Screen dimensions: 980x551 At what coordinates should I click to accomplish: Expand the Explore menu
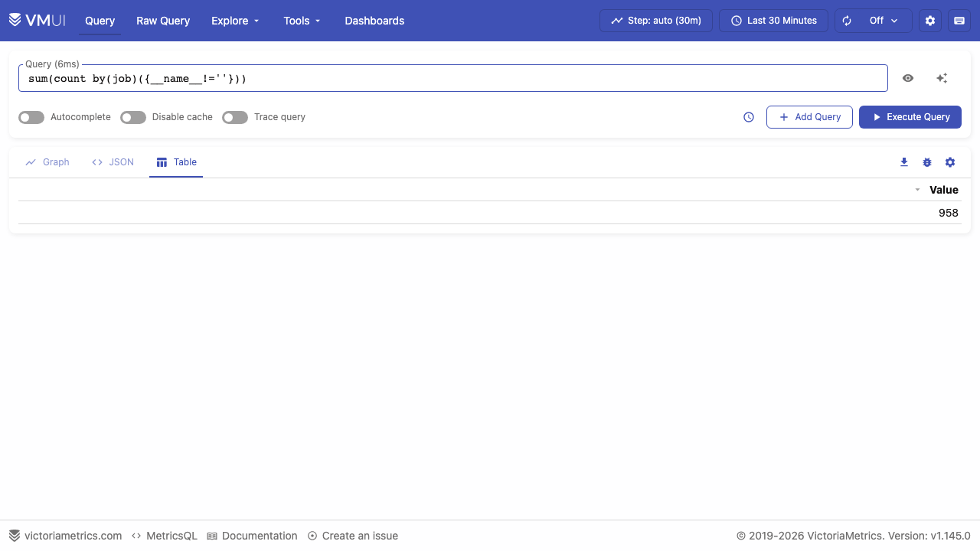[x=236, y=21]
